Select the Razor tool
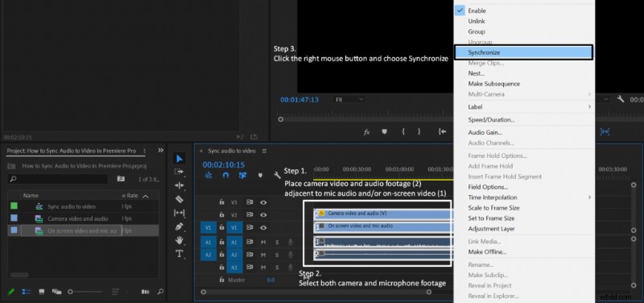 179,199
